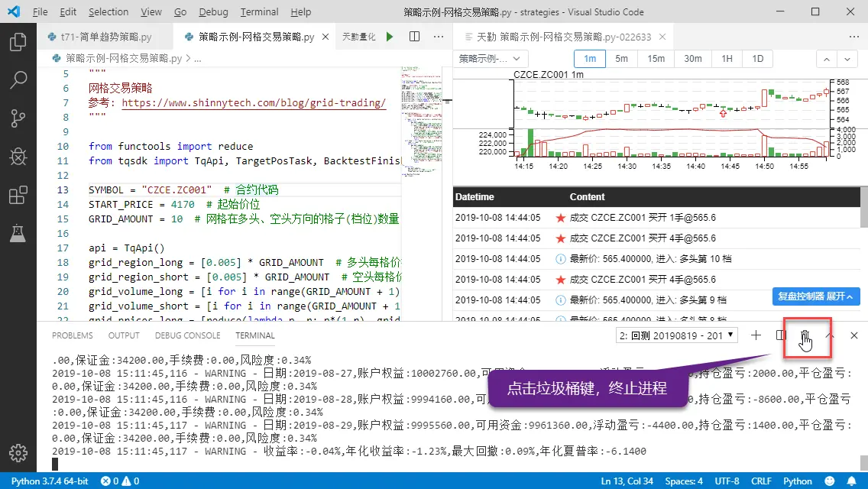
Task: Switch to t71-简单趋势策略.py editor tab
Action: tap(105, 37)
